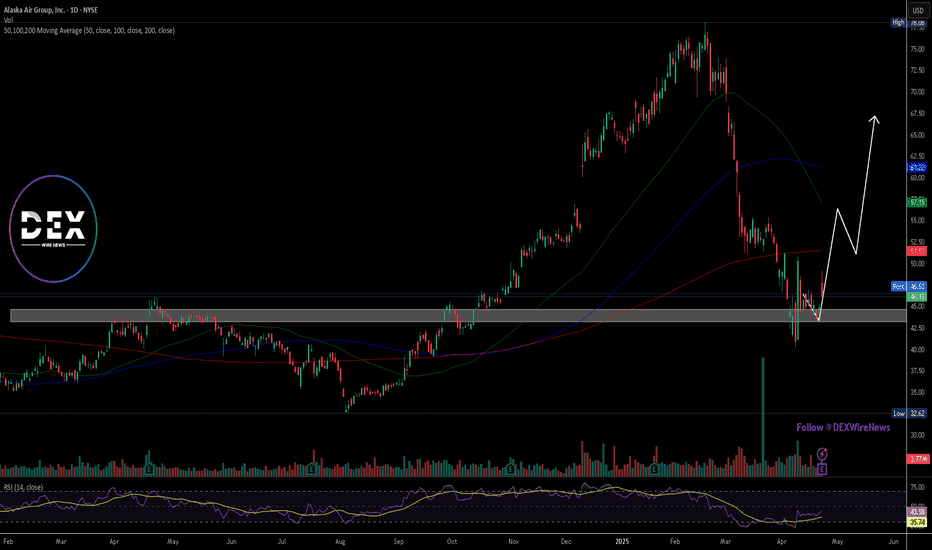Click the 37.50 price axis label
This screenshot has height=550, width=932.
click(917, 370)
